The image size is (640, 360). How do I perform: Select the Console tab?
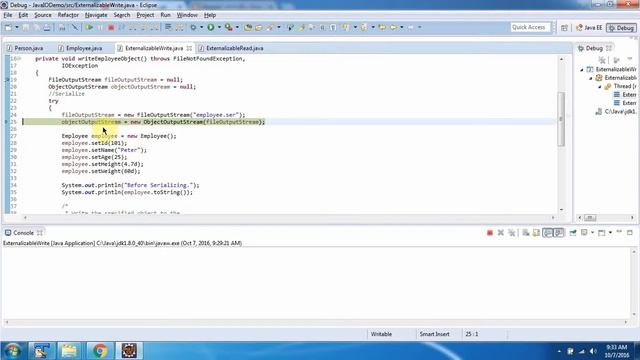(23, 233)
